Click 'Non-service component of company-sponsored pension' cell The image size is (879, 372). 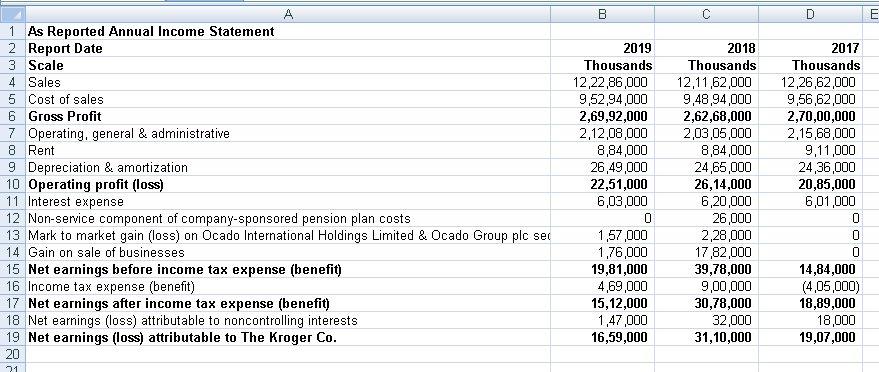(288, 218)
